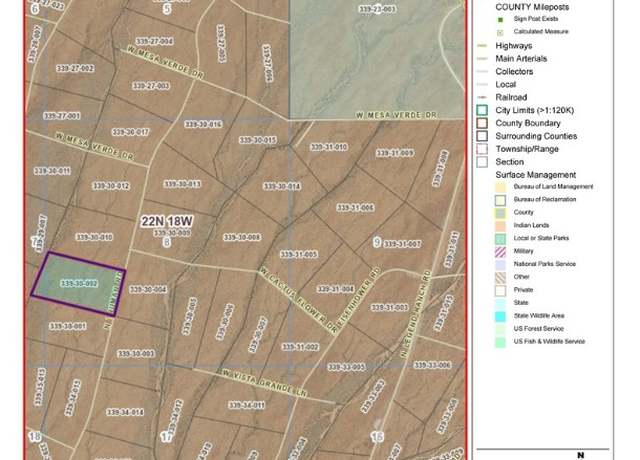The image size is (640, 460).
Task: Select parcel 339-31-006
Action: point(355,208)
